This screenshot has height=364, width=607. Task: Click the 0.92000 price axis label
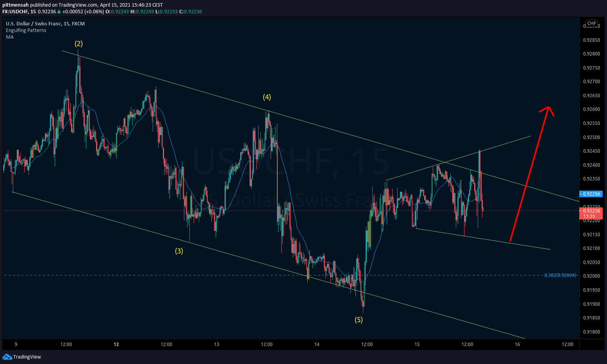click(x=591, y=276)
